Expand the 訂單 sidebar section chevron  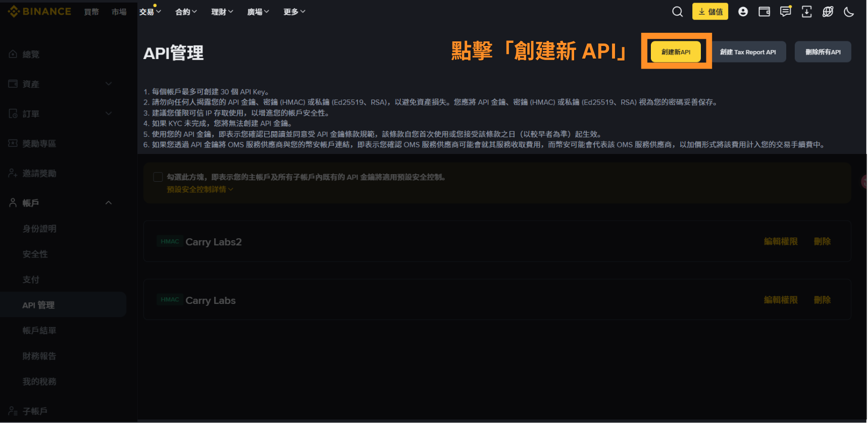pos(109,114)
